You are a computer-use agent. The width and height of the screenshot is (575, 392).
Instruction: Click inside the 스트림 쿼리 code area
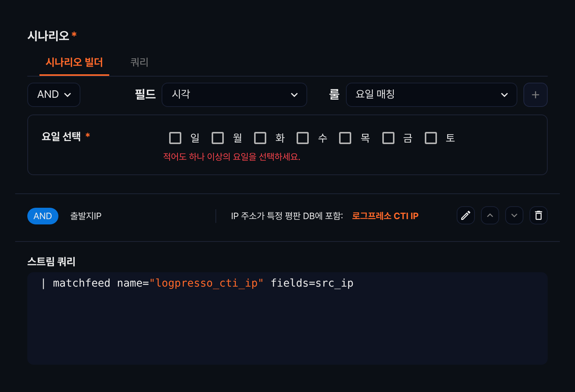[287, 318]
